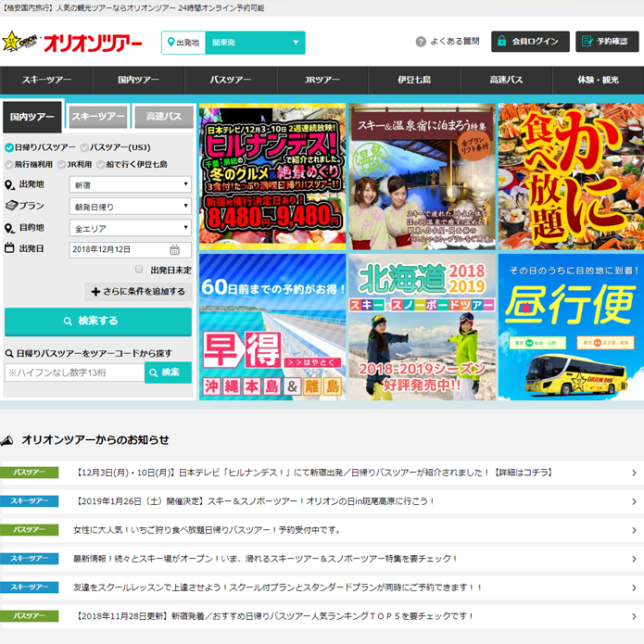Click the arrow on 人気ランキングTOP5 news row
The width and height of the screenshot is (644, 644).
click(x=634, y=616)
